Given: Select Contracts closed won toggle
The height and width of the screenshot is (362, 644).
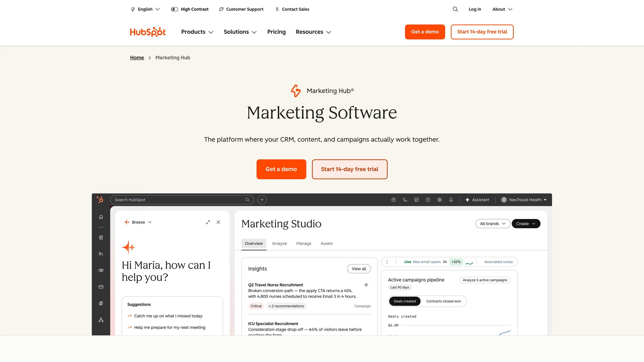Looking at the screenshot, I should (443, 301).
